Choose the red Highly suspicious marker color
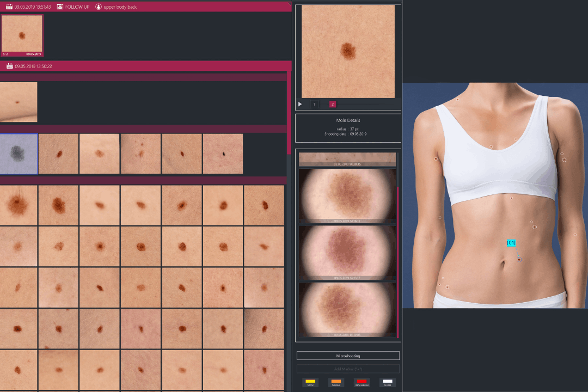 (x=362, y=382)
